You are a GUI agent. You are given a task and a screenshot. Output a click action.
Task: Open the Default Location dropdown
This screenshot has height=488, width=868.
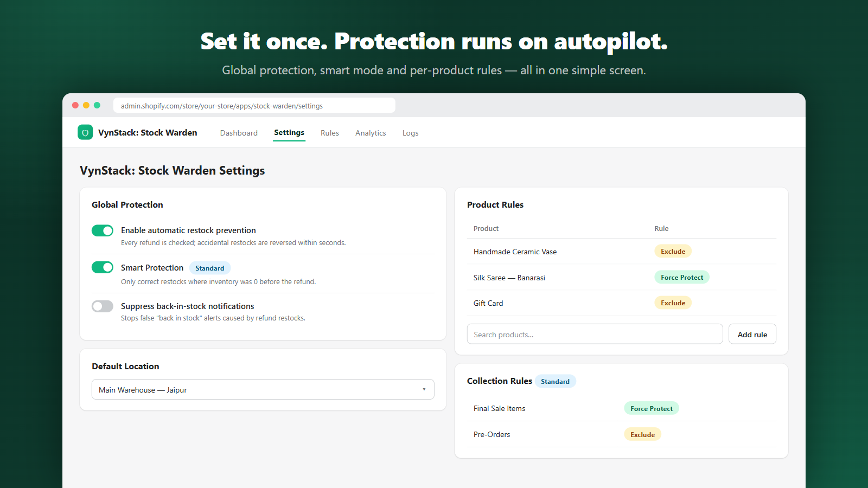(263, 389)
